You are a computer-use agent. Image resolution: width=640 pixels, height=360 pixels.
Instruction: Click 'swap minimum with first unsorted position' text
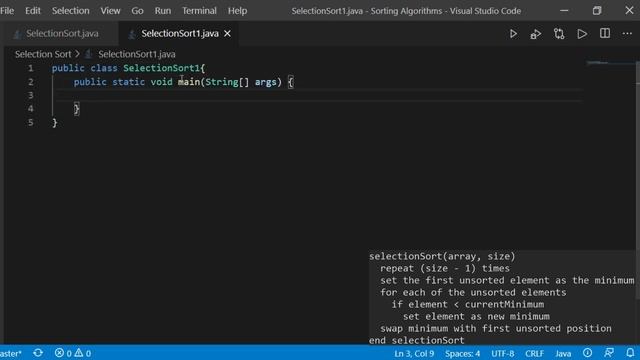click(496, 328)
